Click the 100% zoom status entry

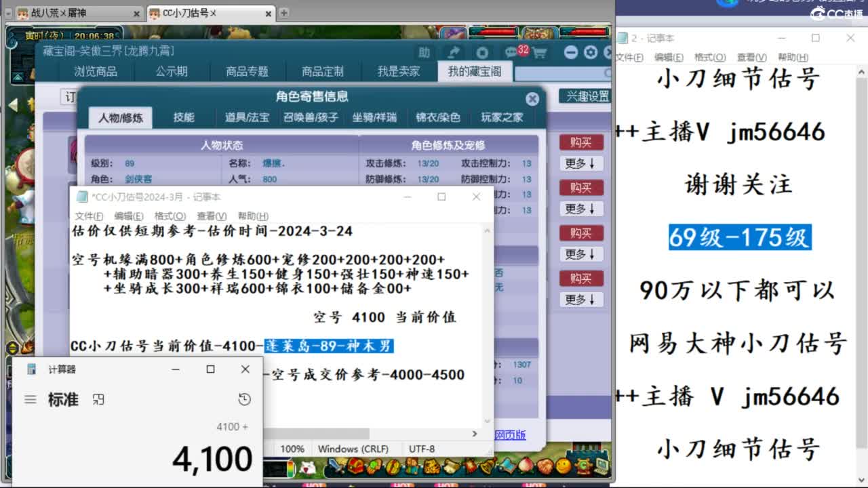[x=292, y=449]
